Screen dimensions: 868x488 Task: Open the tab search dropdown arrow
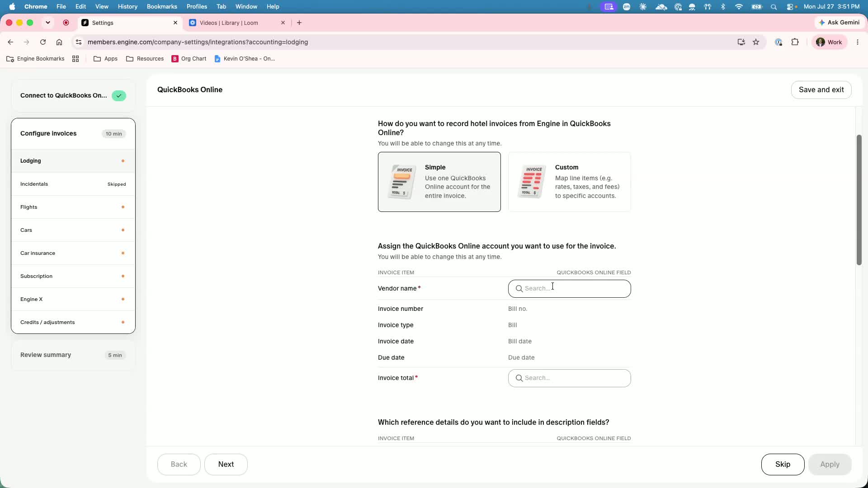coord(48,23)
